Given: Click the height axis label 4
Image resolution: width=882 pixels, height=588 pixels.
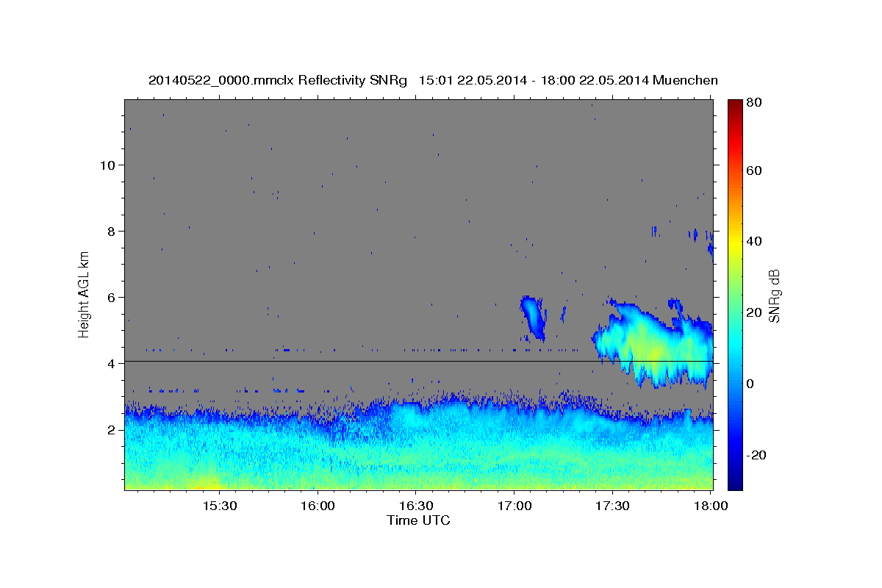Looking at the screenshot, I should click(x=112, y=363).
